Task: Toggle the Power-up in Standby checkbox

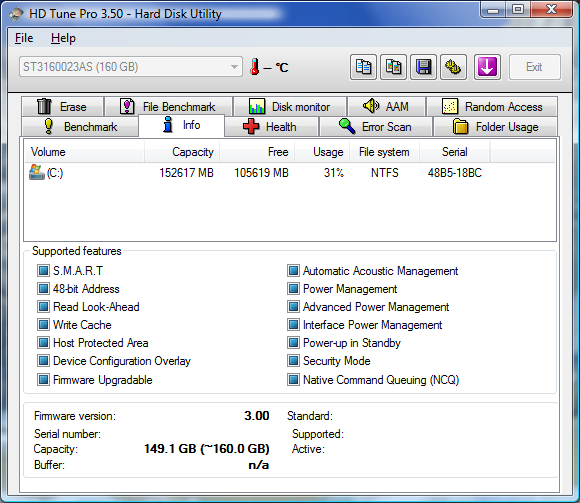Action: click(x=293, y=342)
